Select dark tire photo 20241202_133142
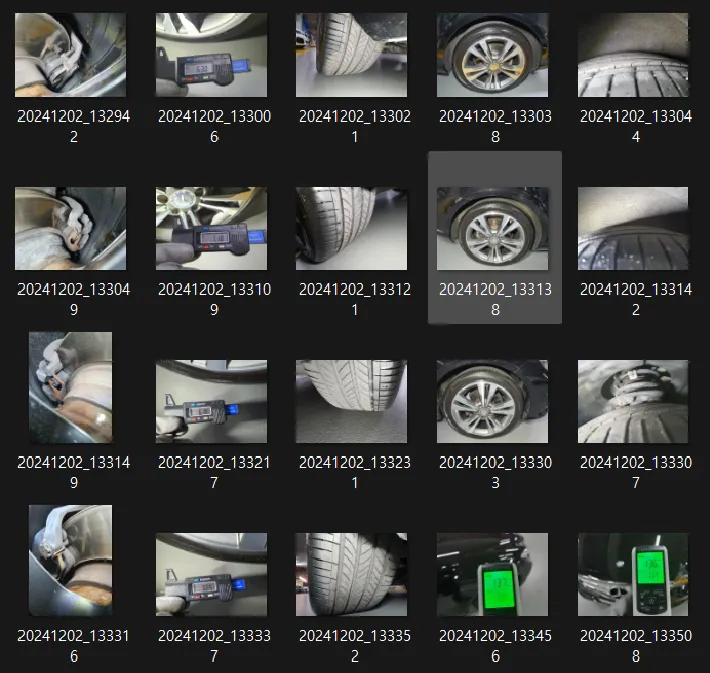Image resolution: width=710 pixels, height=673 pixels. pyautogui.click(x=633, y=228)
